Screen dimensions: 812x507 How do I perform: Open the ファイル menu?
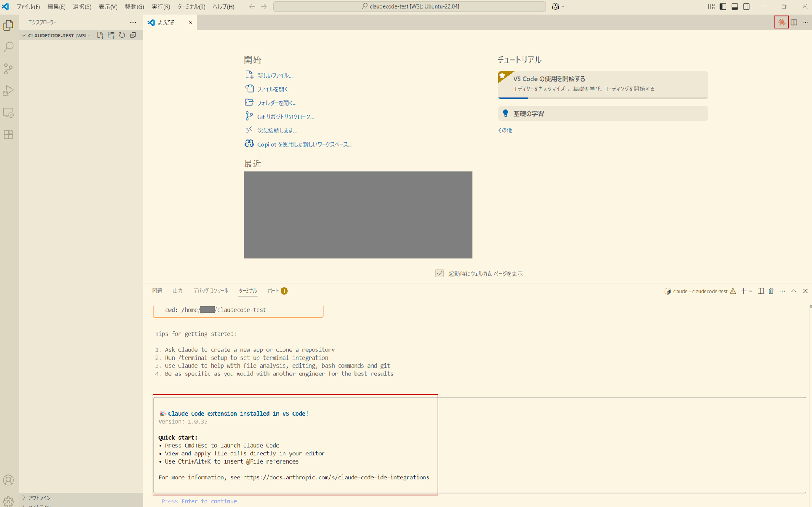click(28, 6)
